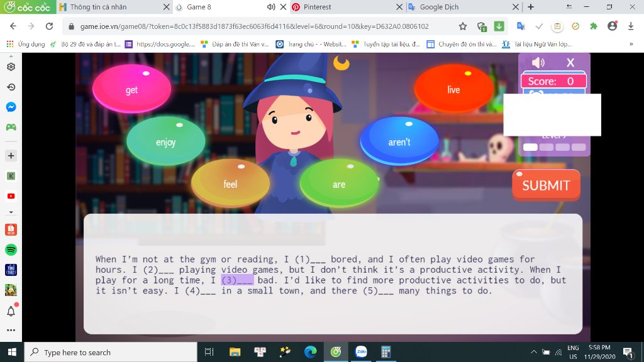
Task: Open Spotify from the sidebar
Action: (11, 250)
